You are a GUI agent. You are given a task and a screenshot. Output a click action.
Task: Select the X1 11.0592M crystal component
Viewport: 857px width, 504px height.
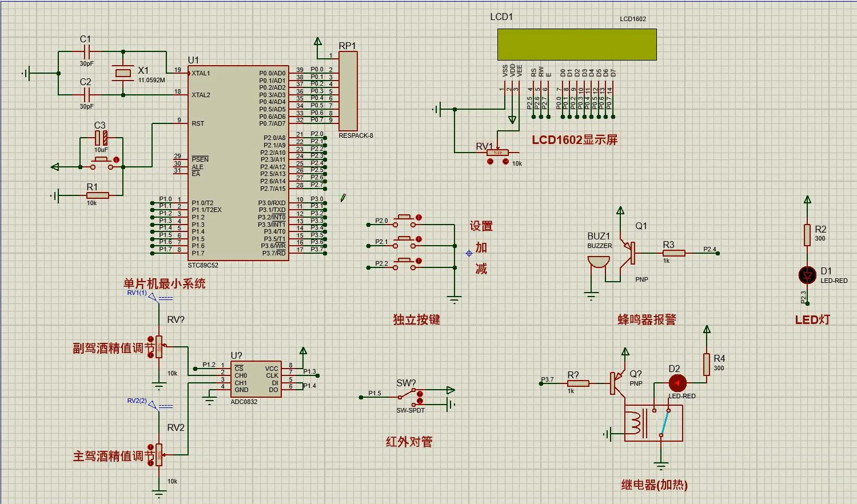(123, 73)
